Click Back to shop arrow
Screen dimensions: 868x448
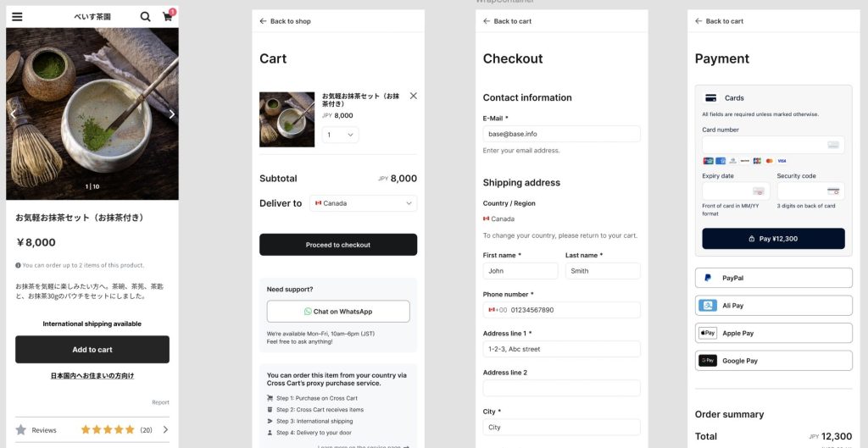[x=264, y=21]
